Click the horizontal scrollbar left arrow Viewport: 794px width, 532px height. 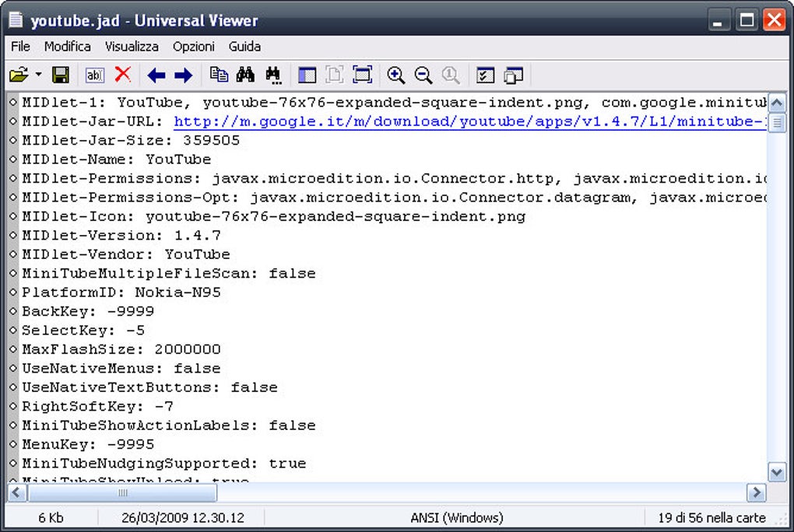(x=16, y=492)
